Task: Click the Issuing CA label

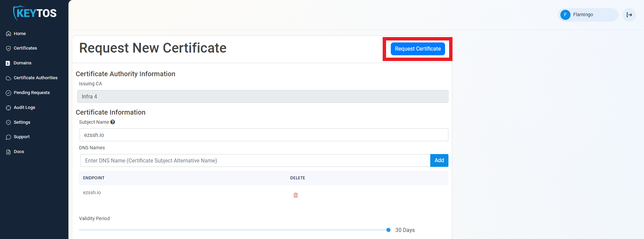Action: [90, 84]
